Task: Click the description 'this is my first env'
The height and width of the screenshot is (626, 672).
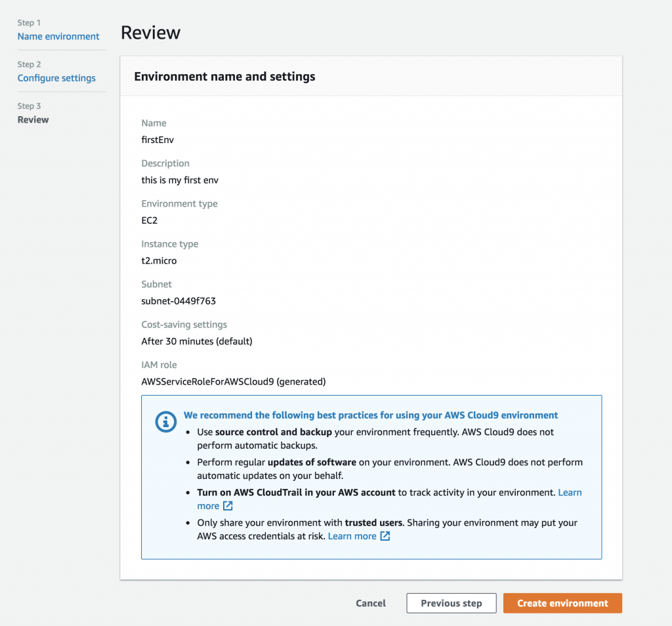Action: (180, 180)
